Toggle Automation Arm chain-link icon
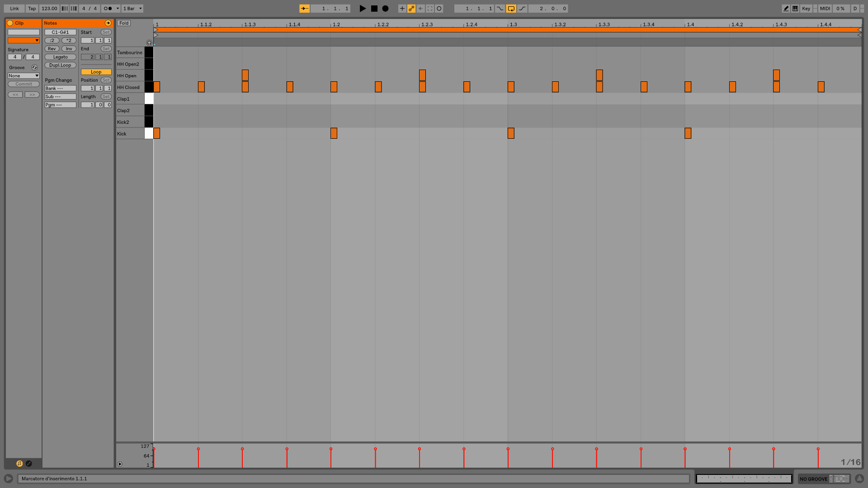This screenshot has width=868, height=488. [411, 9]
